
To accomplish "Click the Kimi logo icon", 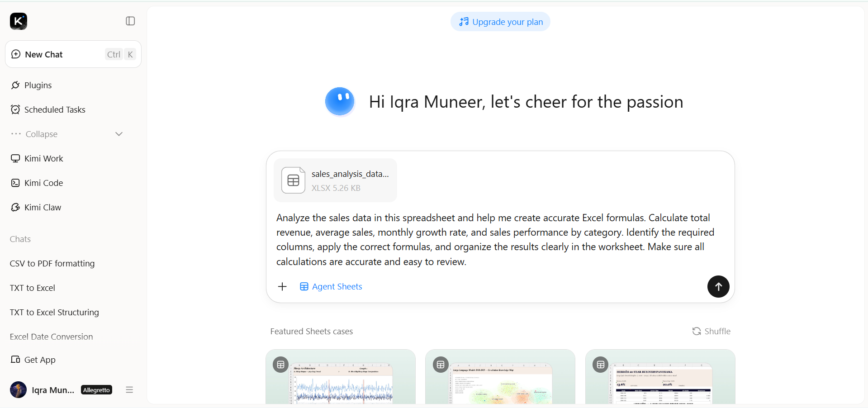I will 19,21.
